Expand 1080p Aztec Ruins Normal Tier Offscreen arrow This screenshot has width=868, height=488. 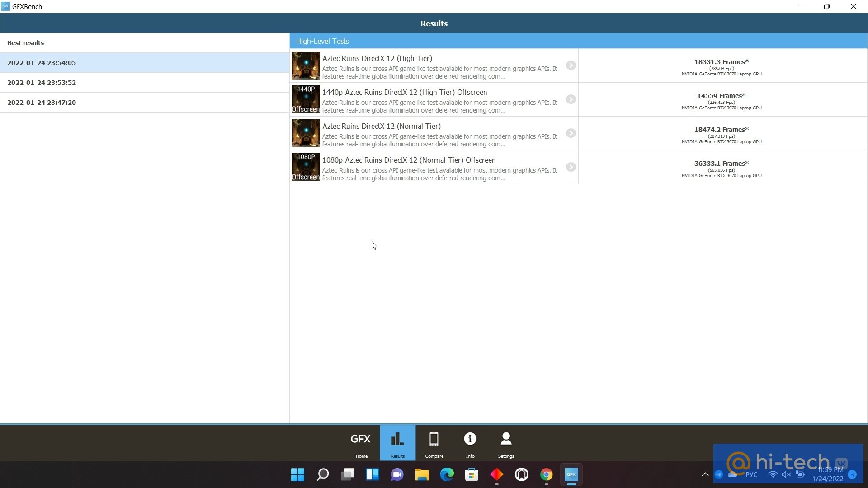click(571, 167)
